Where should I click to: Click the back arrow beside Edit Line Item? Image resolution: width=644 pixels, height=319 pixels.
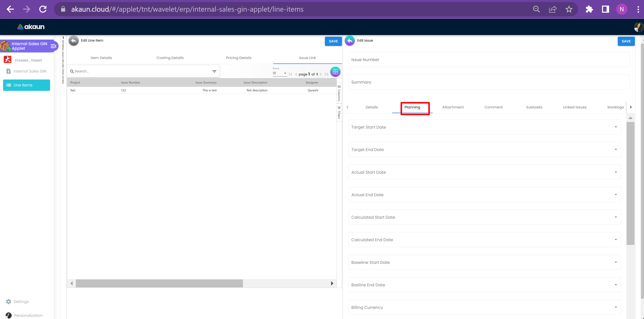point(73,41)
